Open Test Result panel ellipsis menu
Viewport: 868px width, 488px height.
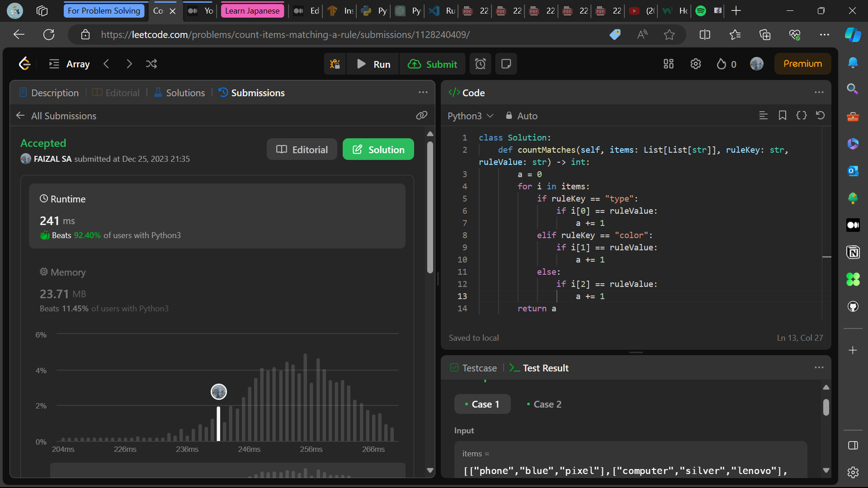[x=819, y=368]
